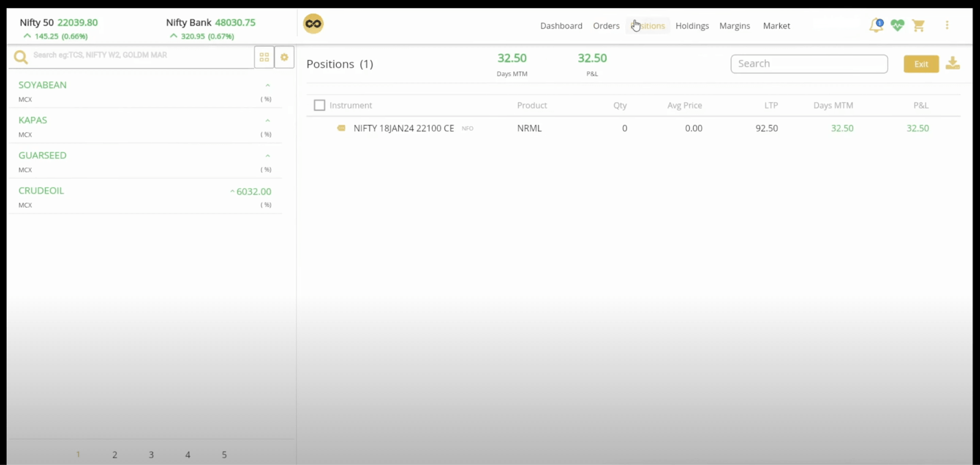Select the CRUDEOIL watchlist entry
Image resolution: width=980 pixels, height=465 pixels.
coord(41,191)
